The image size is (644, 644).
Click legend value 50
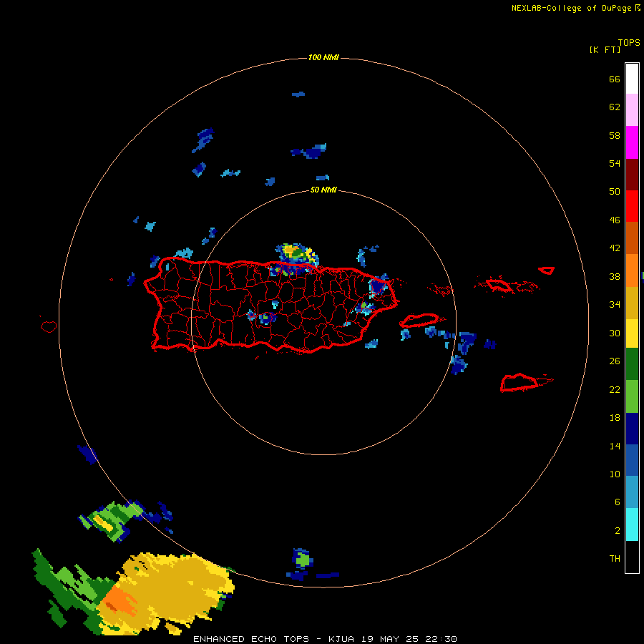pos(615,192)
